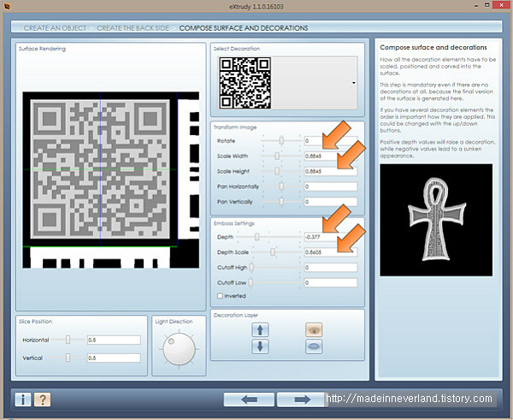Go to previous step with left arrow
Screen dimensions: 513x420
tap(249, 399)
